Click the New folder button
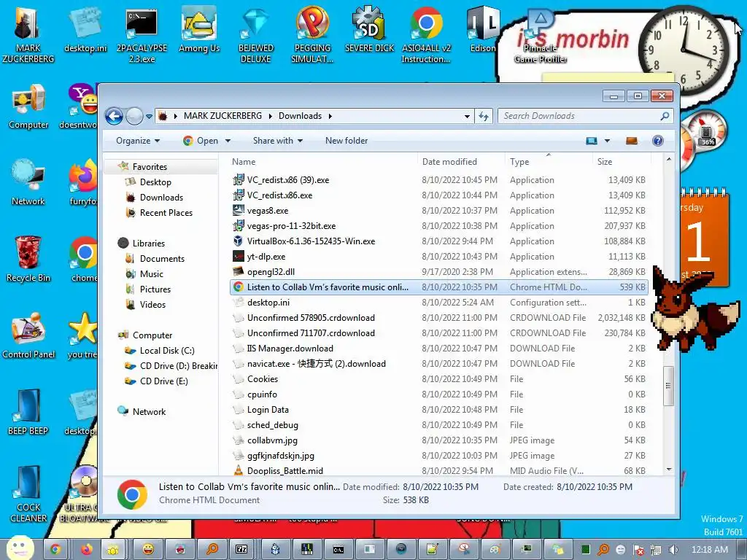The image size is (747, 560). click(347, 141)
